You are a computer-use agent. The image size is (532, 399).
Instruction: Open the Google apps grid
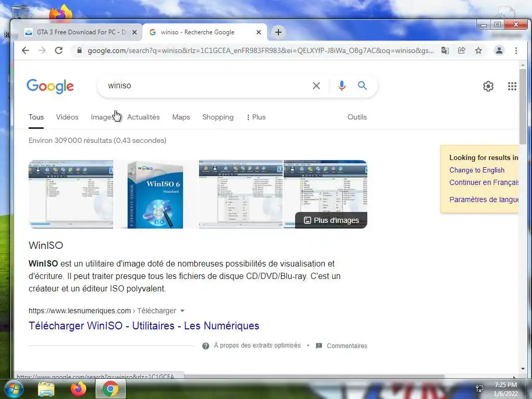pos(512,86)
